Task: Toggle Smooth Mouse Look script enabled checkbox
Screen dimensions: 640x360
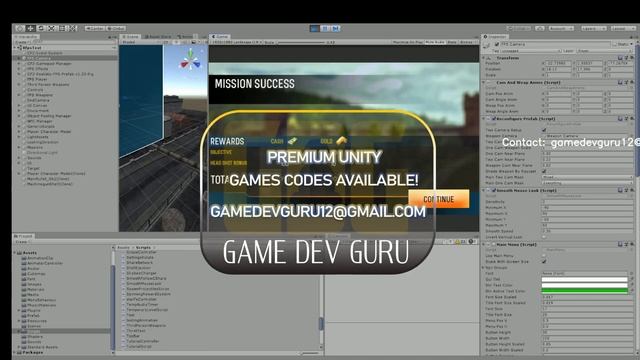Action: (x=493, y=190)
